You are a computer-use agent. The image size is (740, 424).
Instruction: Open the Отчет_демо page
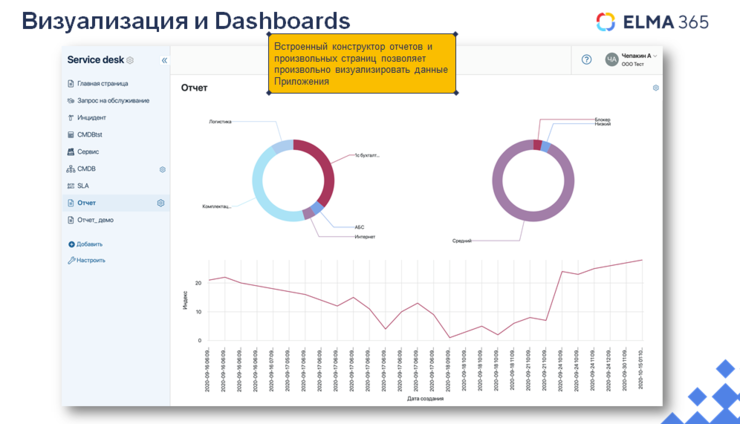tap(95, 220)
